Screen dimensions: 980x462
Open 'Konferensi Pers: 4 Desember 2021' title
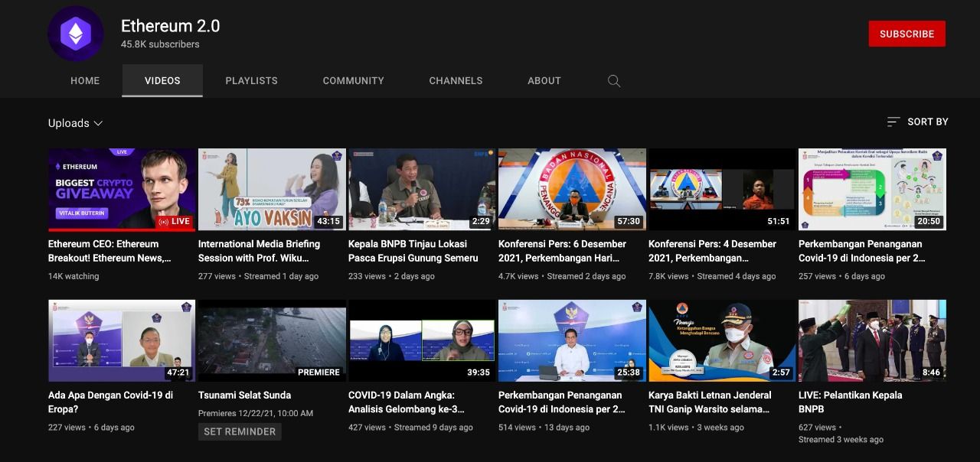712,251
